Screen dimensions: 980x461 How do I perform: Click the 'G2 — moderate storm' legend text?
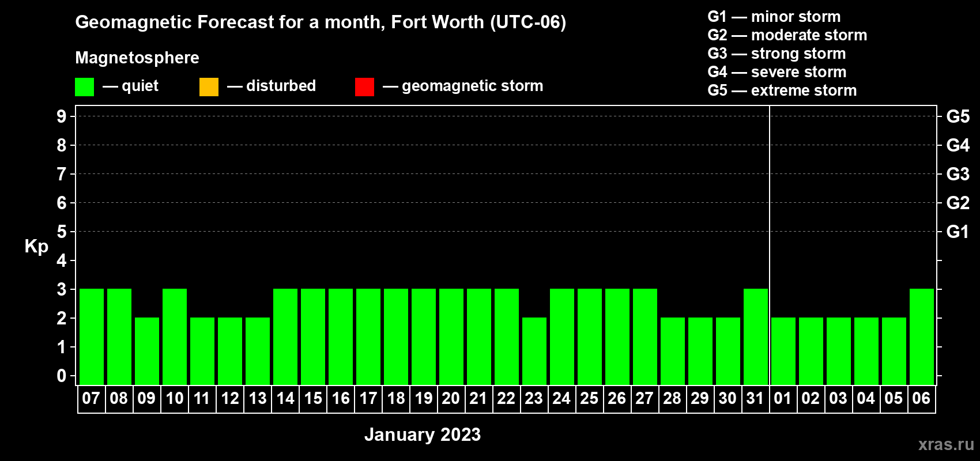(787, 35)
